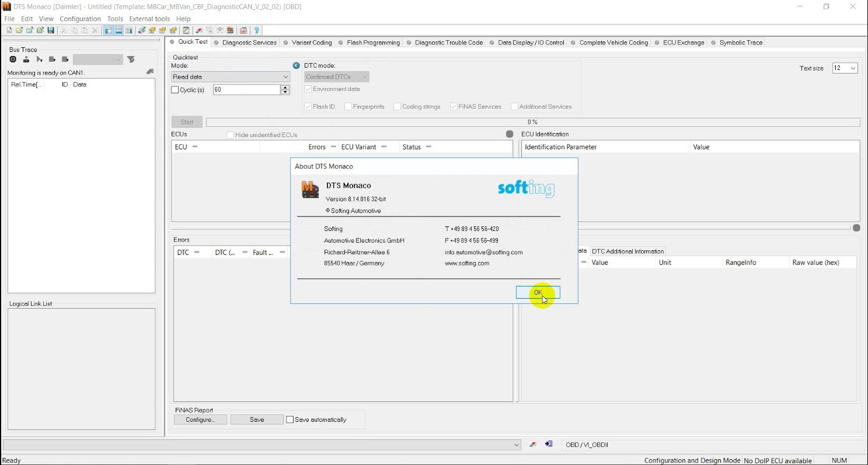Click the calendar-style icon left of Help
This screenshot has height=465, width=868.
point(243,30)
